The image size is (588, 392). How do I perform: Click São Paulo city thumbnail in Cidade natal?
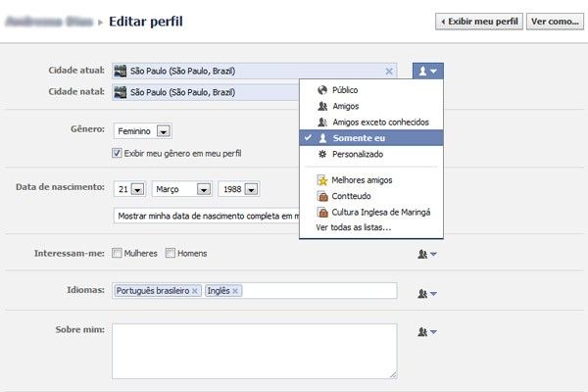coord(121,92)
